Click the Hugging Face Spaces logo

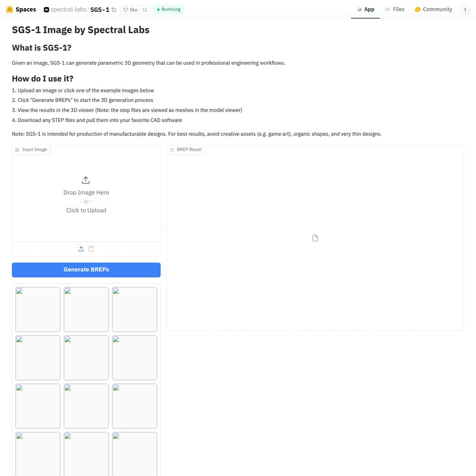point(10,10)
